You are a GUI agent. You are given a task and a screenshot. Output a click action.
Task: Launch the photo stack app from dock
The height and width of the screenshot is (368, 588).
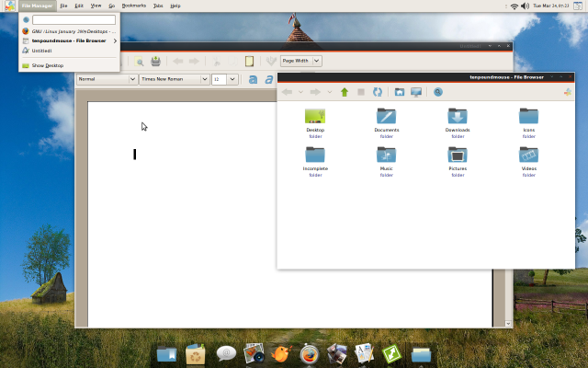click(336, 353)
